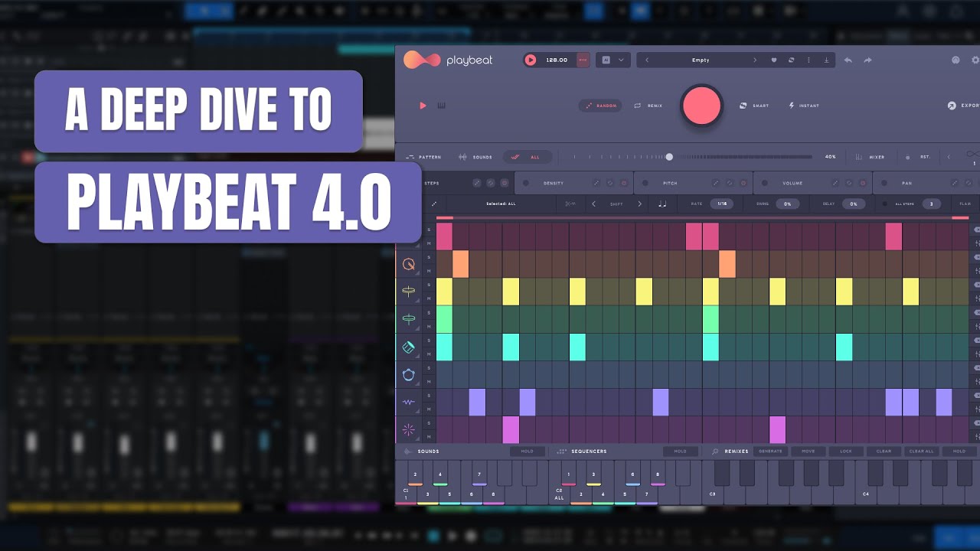Toggle the host sync button beside 128.00
This screenshot has height=551, width=980.
583,60
